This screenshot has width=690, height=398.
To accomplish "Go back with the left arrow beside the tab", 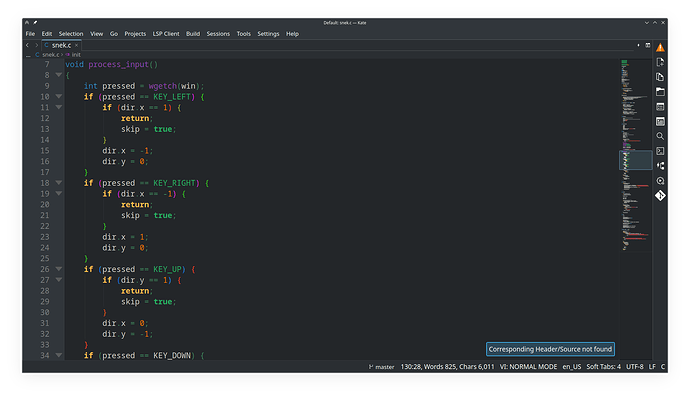I will click(27, 45).
